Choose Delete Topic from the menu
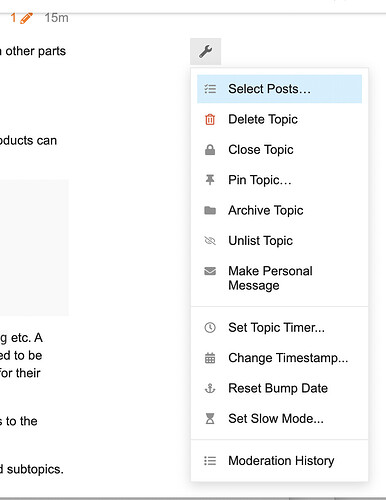 (x=279, y=119)
